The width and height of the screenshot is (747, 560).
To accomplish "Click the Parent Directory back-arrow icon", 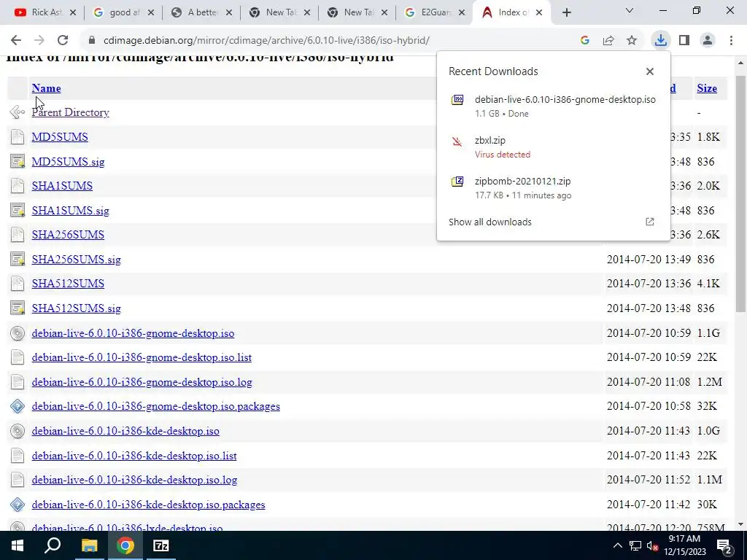I will point(18,112).
